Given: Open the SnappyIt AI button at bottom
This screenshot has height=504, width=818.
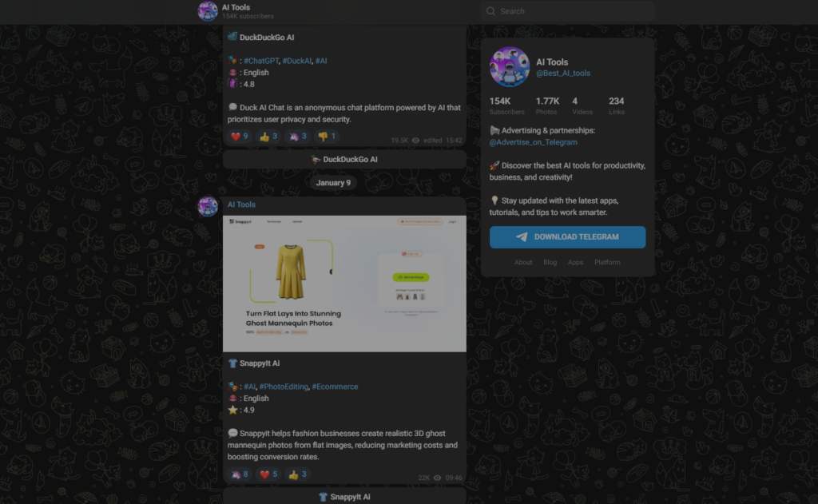Looking at the screenshot, I should (344, 496).
